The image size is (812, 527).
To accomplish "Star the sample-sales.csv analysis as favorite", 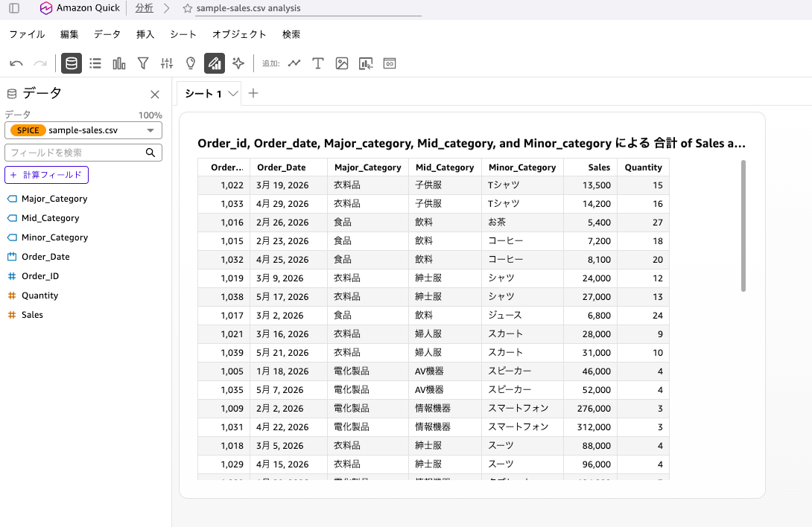I will coord(188,8).
